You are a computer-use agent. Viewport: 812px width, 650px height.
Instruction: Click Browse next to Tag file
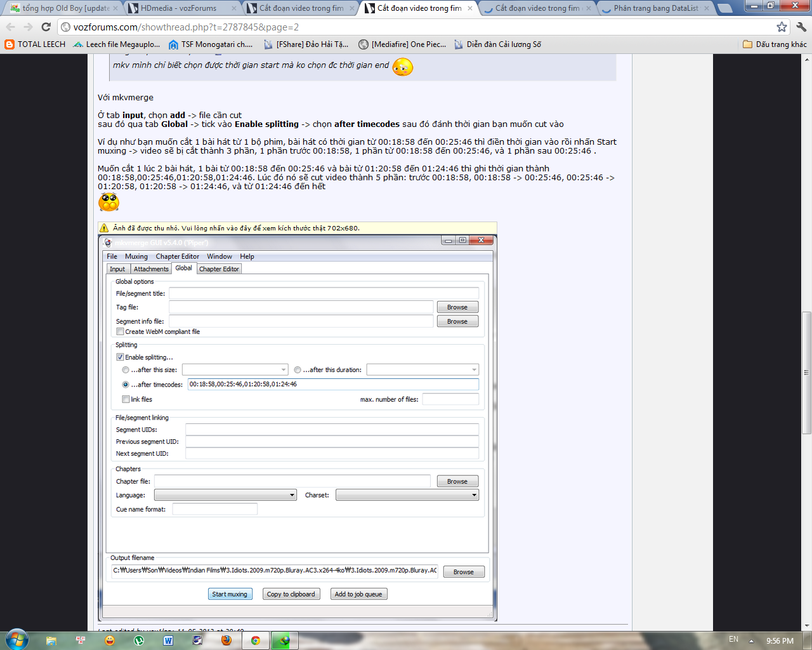(457, 307)
